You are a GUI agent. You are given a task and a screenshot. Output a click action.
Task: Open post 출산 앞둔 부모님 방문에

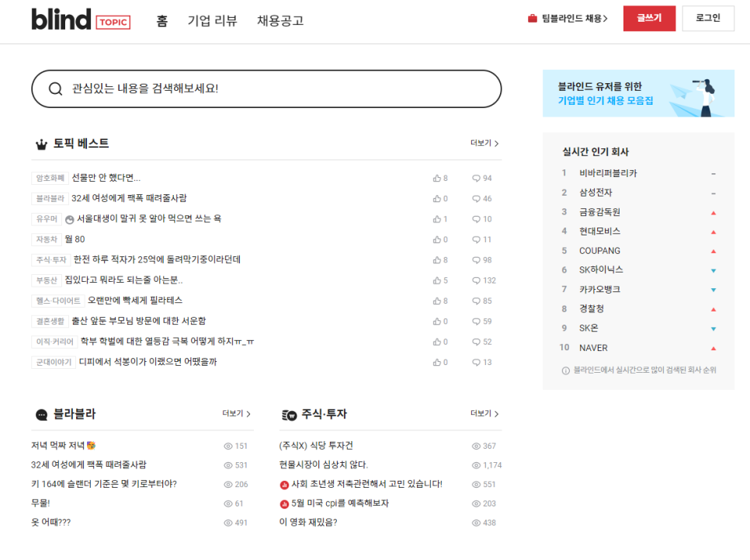pos(139,321)
